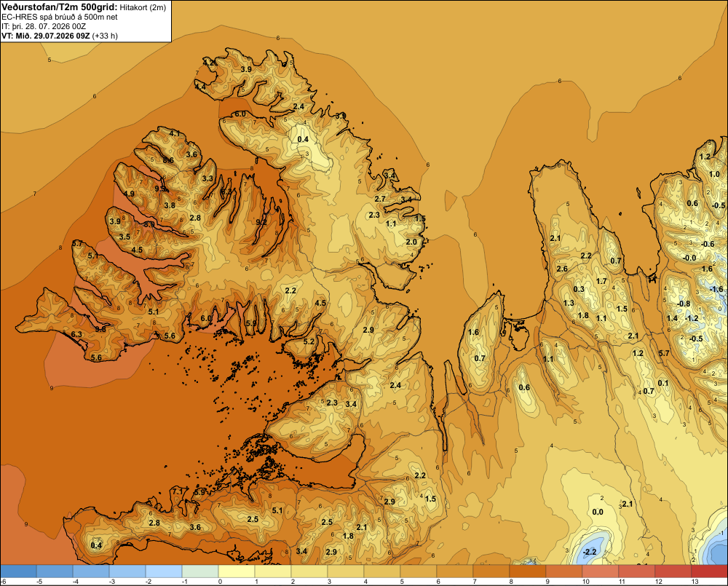Select the 4.2 temperature label at northern tip

point(209,63)
